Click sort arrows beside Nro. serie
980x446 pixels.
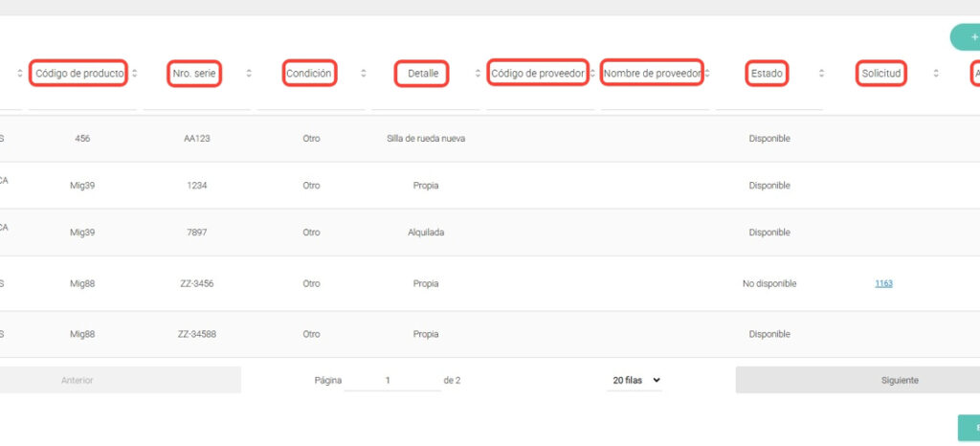coord(249,74)
